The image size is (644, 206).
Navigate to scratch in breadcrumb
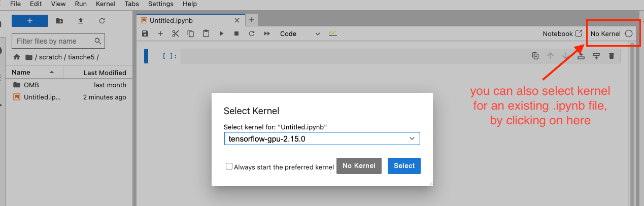click(x=51, y=57)
